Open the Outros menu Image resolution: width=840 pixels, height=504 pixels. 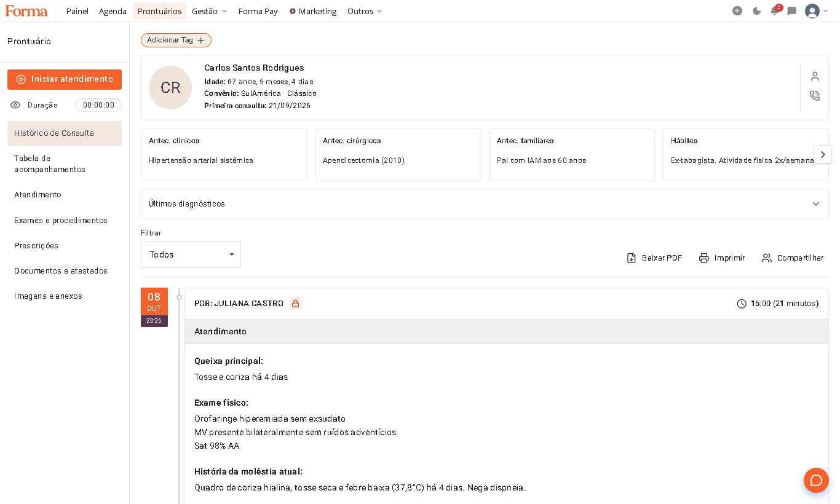(365, 11)
